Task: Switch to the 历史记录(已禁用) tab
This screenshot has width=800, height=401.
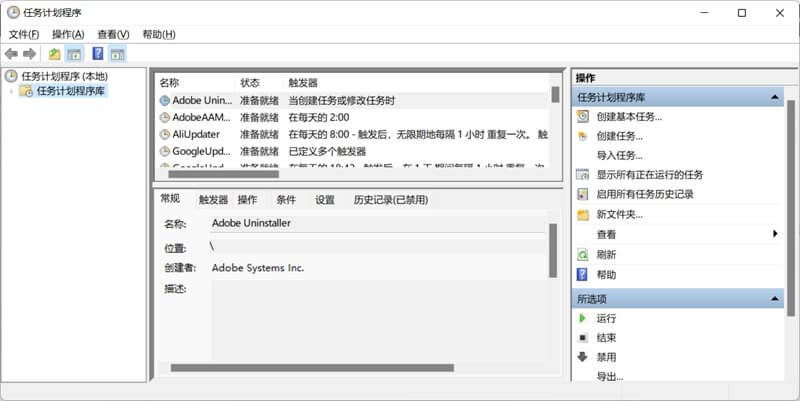Action: coord(391,199)
